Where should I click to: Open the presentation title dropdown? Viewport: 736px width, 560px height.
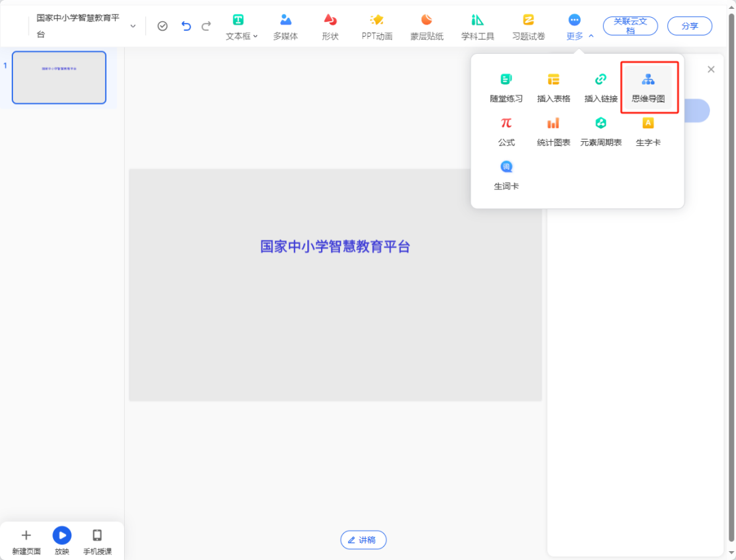click(x=134, y=25)
